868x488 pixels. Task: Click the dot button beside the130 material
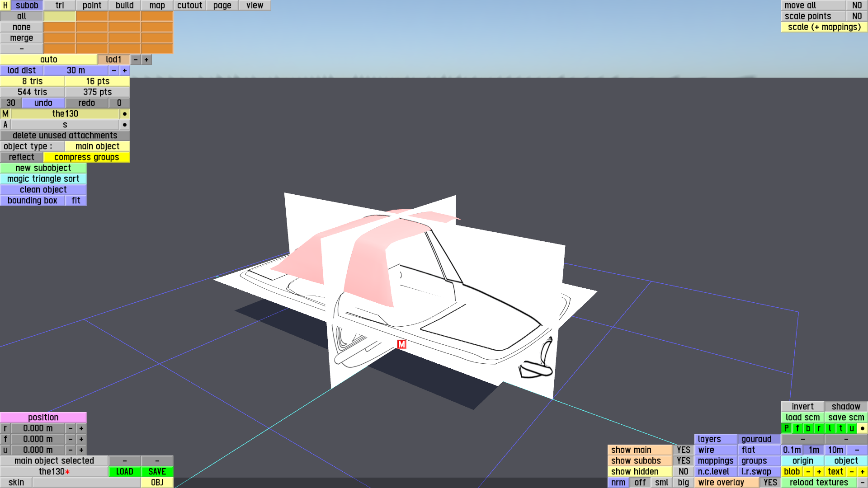tap(125, 114)
